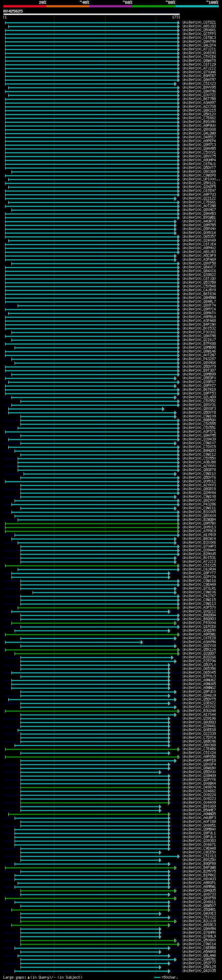Open hit UniRef100_C6TBC3
The image size is (222, 980).
[x=199, y=38]
